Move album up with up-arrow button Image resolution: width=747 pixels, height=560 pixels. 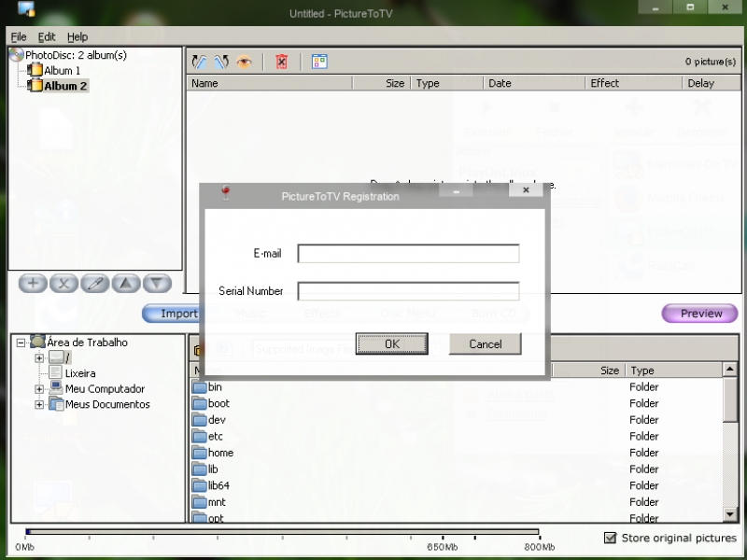click(126, 284)
